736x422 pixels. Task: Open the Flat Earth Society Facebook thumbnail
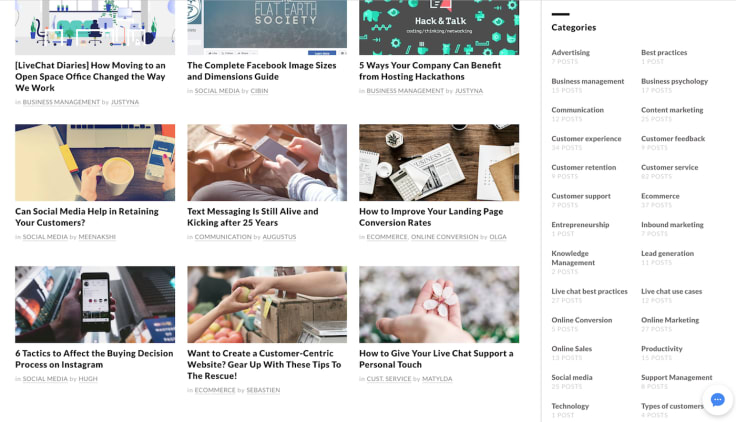pyautogui.click(x=267, y=27)
